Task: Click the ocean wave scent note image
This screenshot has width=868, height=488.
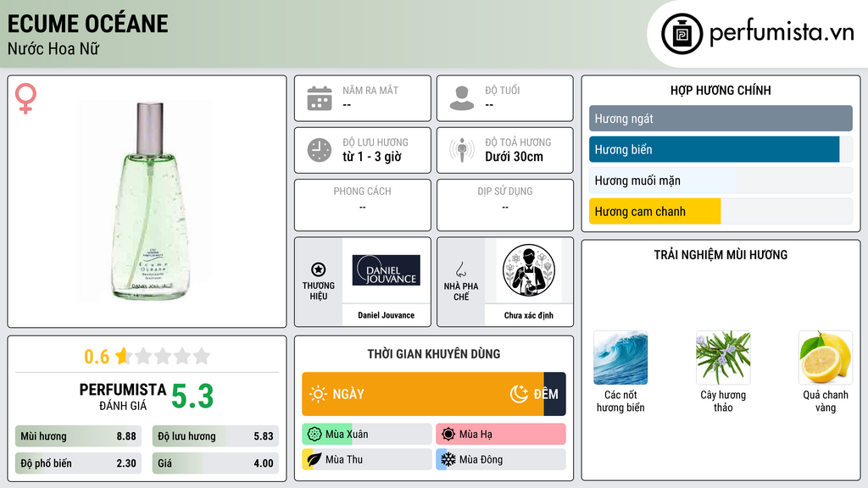Action: pos(620,358)
